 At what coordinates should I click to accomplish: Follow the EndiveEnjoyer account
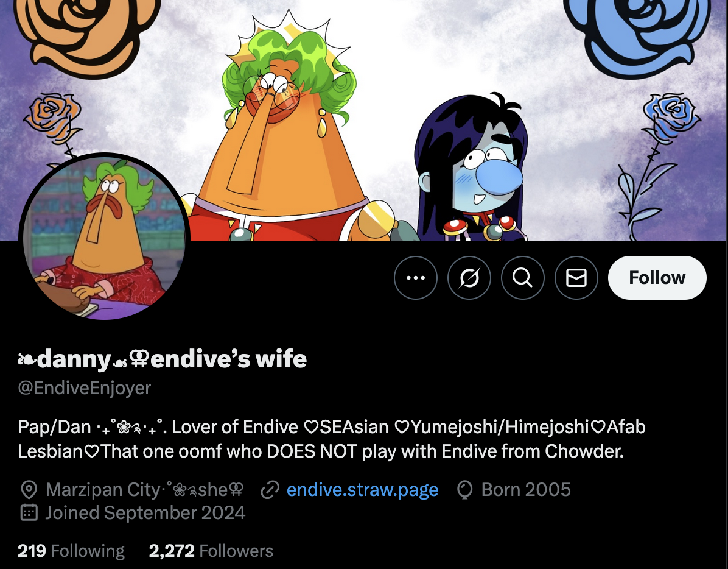tap(657, 278)
